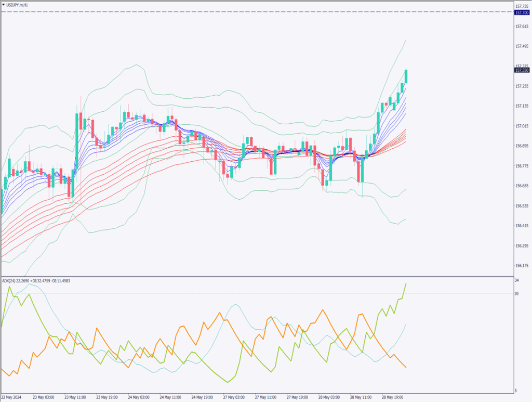Click the 28 May 19:00 time label
The height and width of the screenshot is (402, 532).
[392, 396]
